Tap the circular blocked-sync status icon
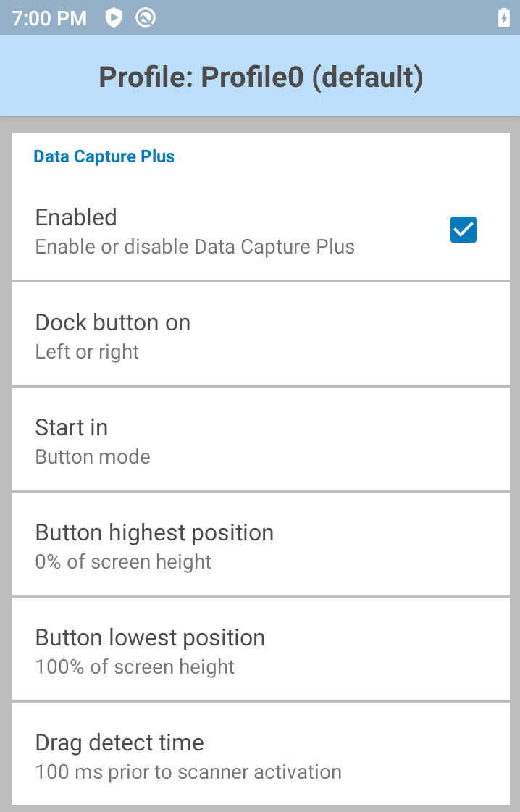 146,17
